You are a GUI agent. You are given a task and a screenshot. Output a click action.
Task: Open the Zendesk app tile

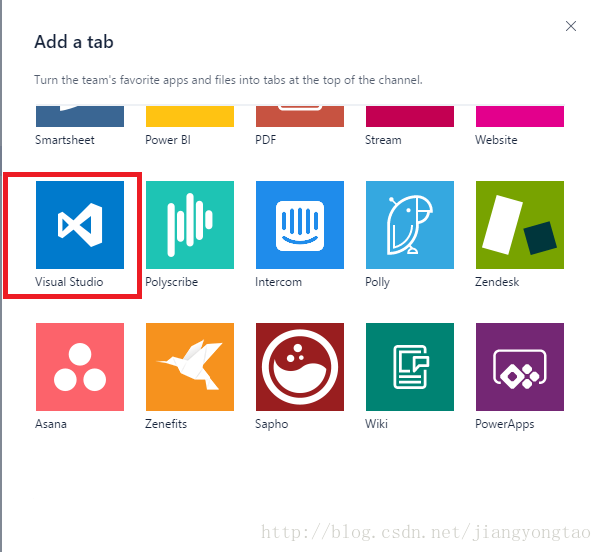[x=520, y=225]
